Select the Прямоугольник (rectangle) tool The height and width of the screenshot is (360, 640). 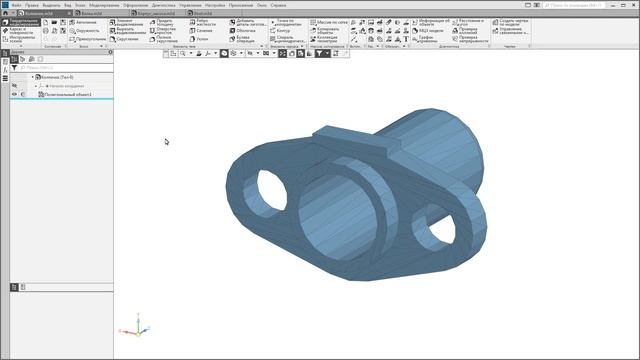(x=88, y=39)
